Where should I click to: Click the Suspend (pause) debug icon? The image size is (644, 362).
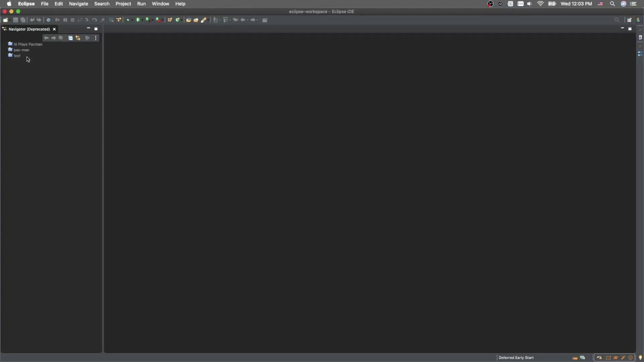(x=65, y=20)
